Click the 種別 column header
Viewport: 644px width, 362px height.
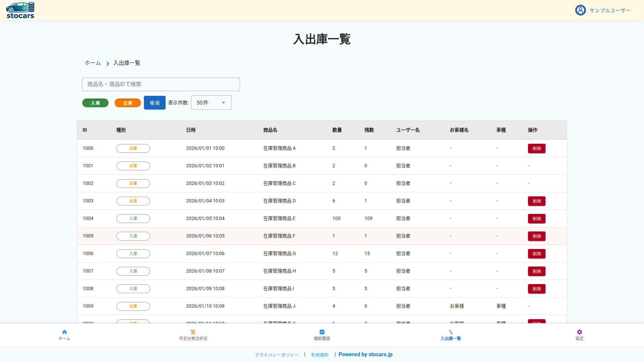pyautogui.click(x=121, y=130)
